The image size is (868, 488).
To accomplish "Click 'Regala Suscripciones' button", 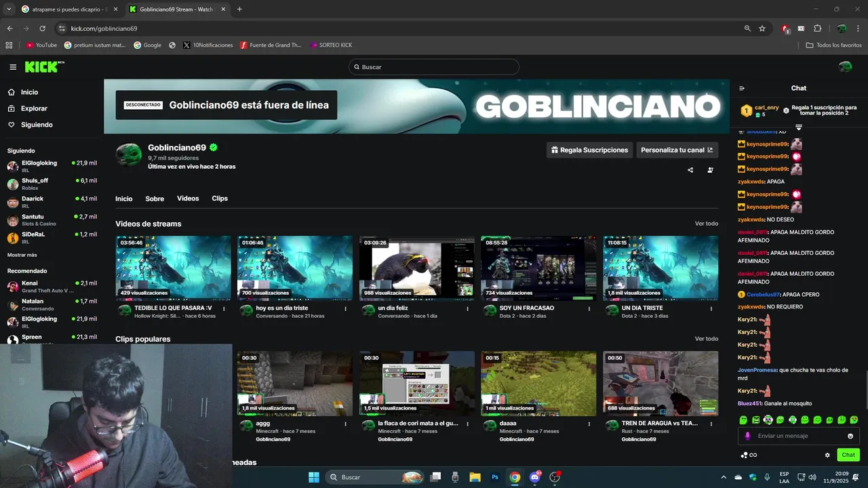I will (x=589, y=150).
